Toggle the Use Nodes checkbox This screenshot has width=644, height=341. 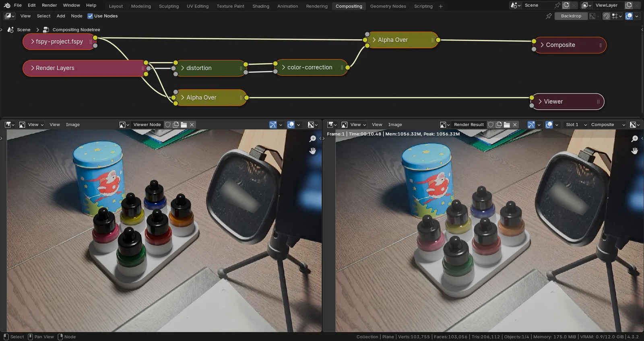click(90, 16)
